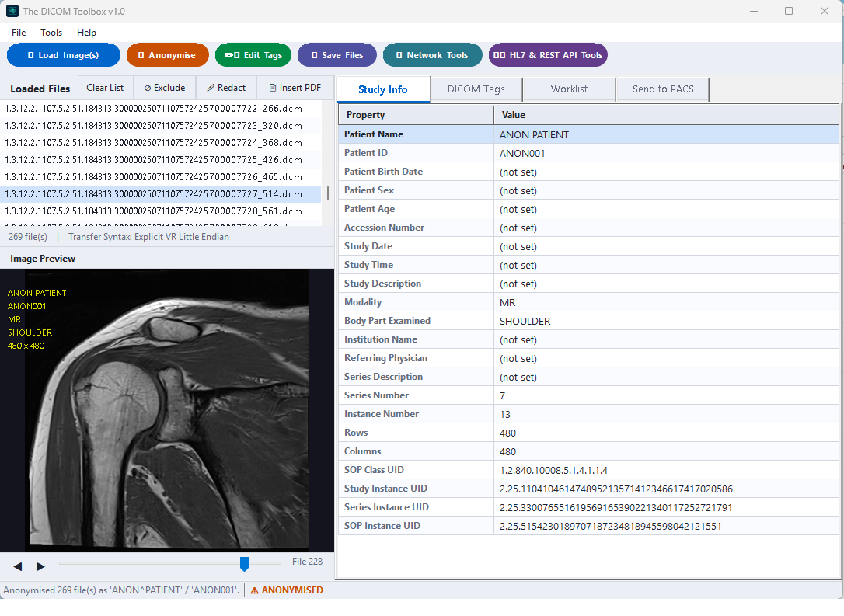
Task: Select the Referring Physician property
Action: click(x=385, y=358)
